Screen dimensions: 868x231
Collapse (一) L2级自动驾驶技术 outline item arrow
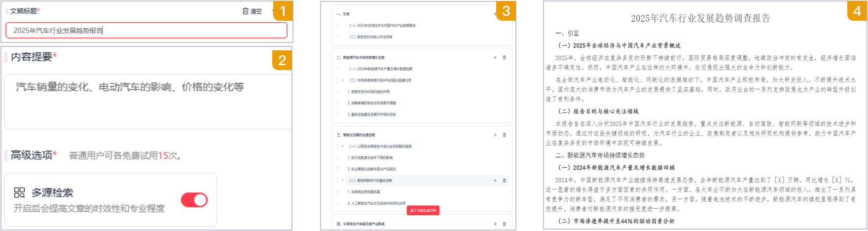tap(343, 147)
